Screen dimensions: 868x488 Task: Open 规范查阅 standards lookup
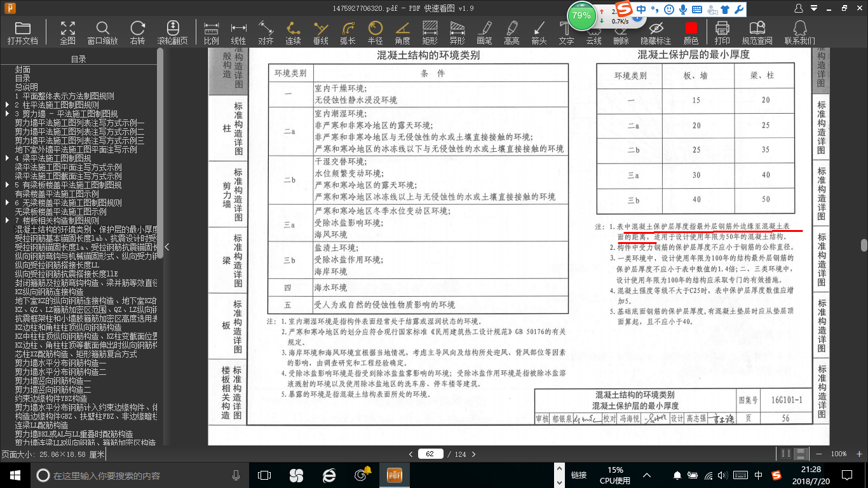[x=757, y=32]
